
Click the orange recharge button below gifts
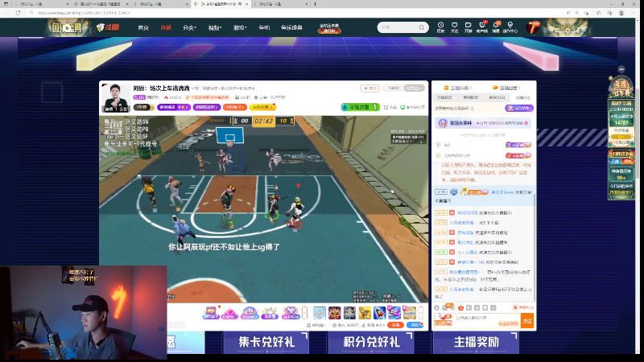click(x=395, y=325)
